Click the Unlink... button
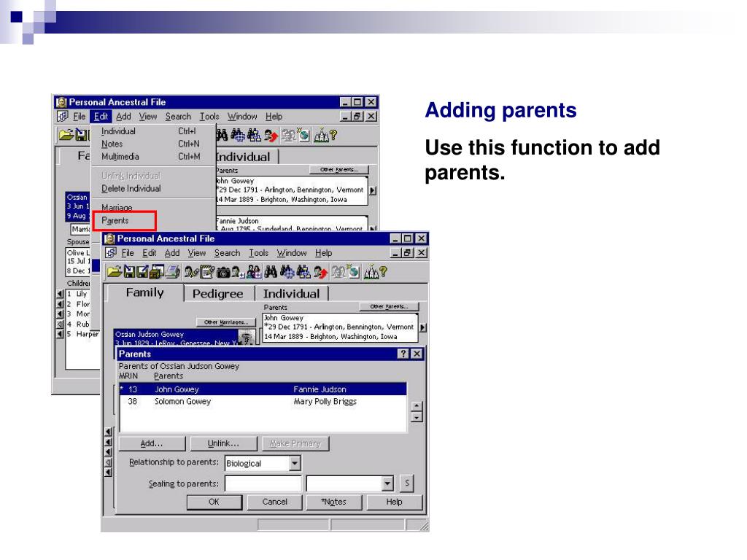Viewport: 747px width, 560px height. pyautogui.click(x=223, y=443)
